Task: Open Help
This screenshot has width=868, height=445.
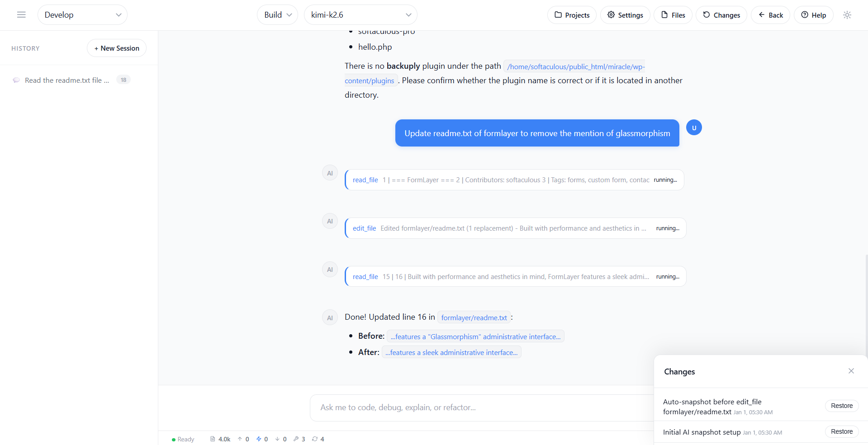Action: pos(813,15)
